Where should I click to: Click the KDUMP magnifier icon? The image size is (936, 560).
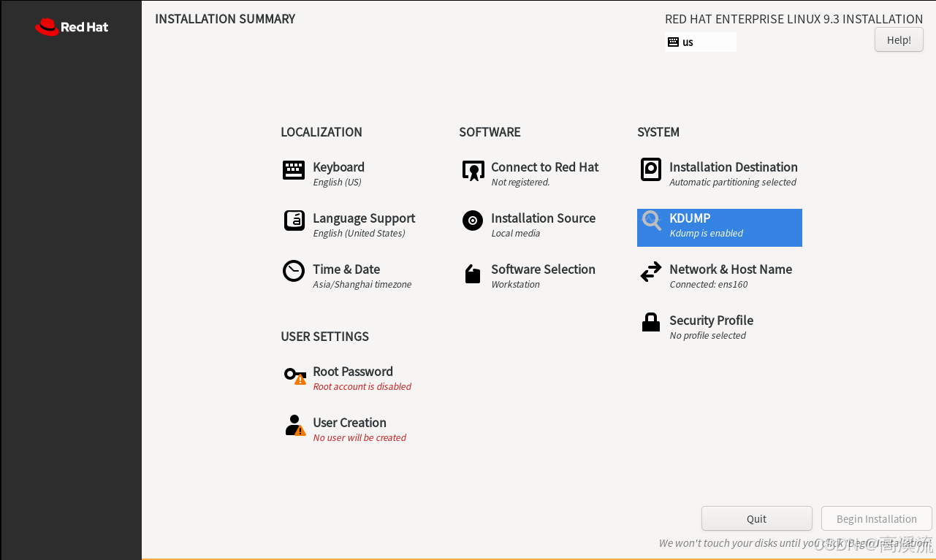click(651, 221)
